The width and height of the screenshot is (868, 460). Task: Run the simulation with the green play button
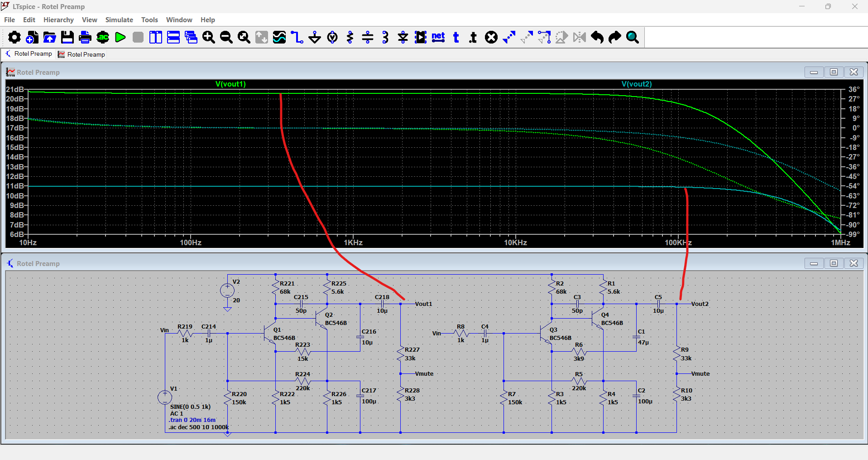pos(120,37)
